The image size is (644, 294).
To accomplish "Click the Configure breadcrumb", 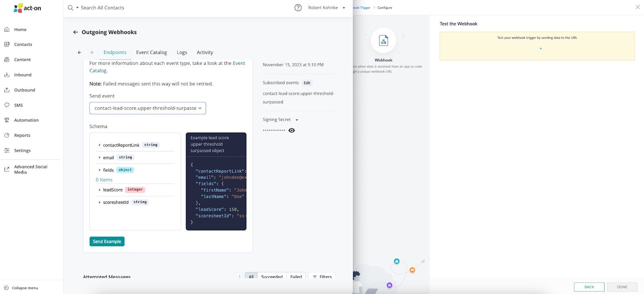I will tap(385, 8).
